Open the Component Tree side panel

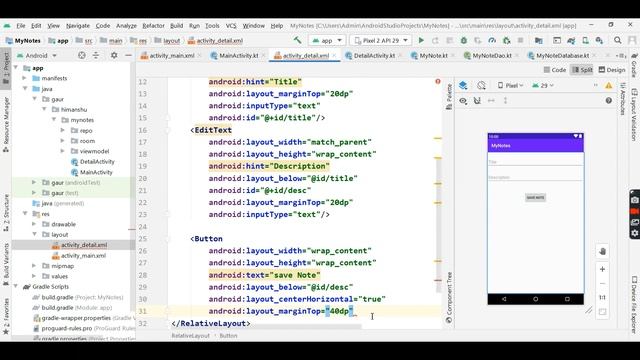pyautogui.click(x=449, y=298)
